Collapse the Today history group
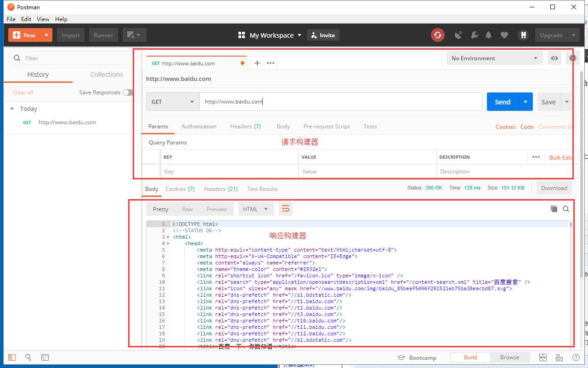This screenshot has height=368, width=588. (x=12, y=109)
